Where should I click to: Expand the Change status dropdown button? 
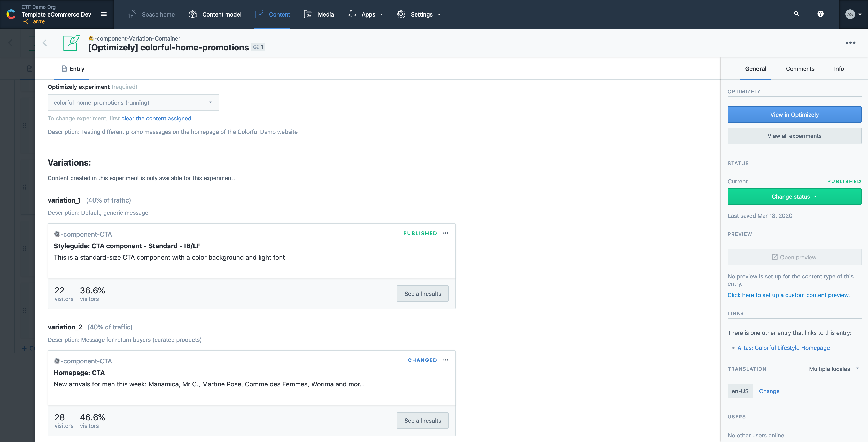(x=794, y=196)
